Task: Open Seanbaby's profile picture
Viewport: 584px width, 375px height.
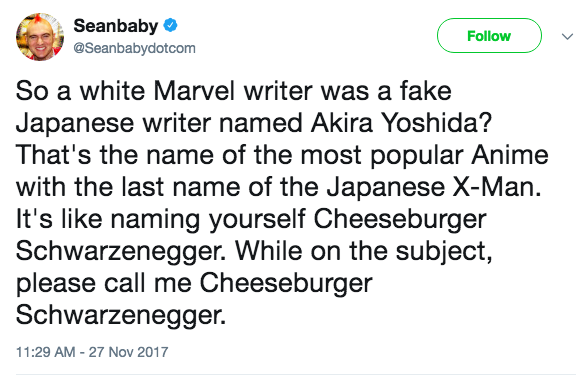Action: coord(40,36)
